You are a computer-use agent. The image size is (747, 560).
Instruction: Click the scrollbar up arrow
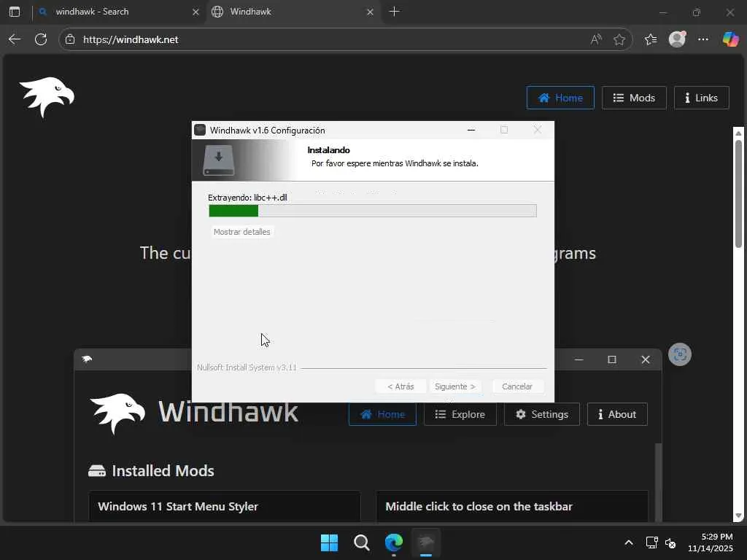pos(738,133)
